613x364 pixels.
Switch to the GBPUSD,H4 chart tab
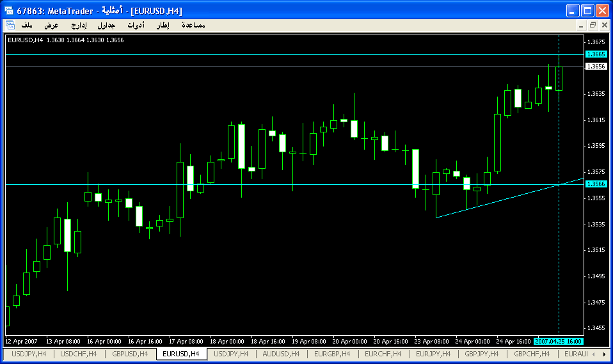click(130, 354)
